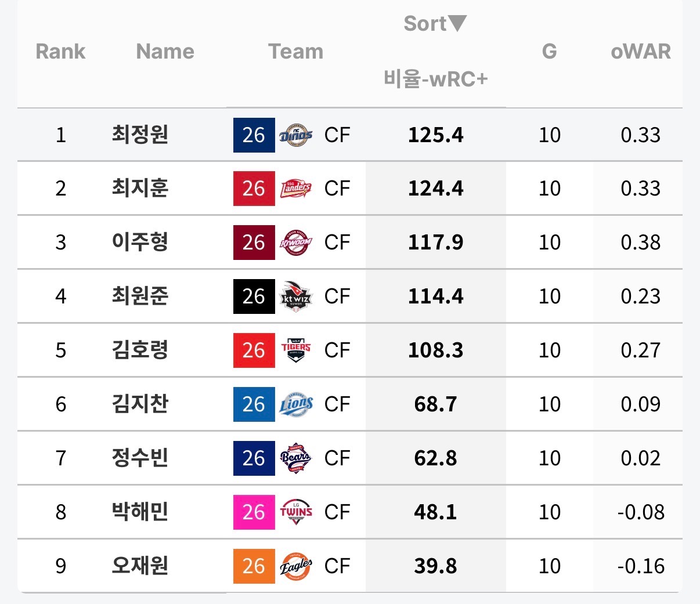Click the Kiwoom Heroes team logo
The height and width of the screenshot is (604, 700).
click(x=295, y=243)
